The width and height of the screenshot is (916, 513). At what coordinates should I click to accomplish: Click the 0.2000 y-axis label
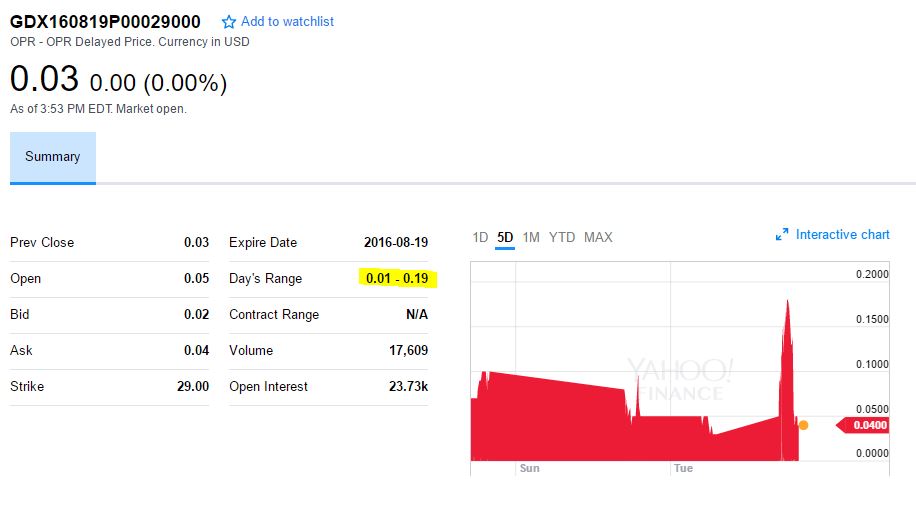coord(872,275)
